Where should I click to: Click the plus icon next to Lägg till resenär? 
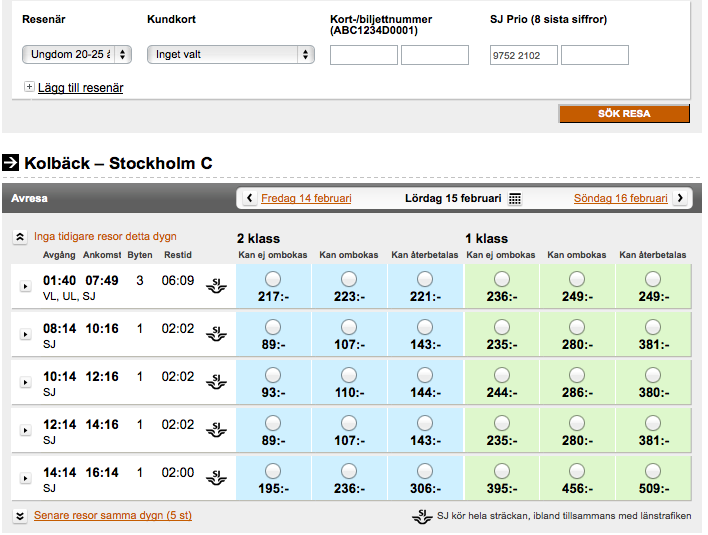tap(29, 87)
